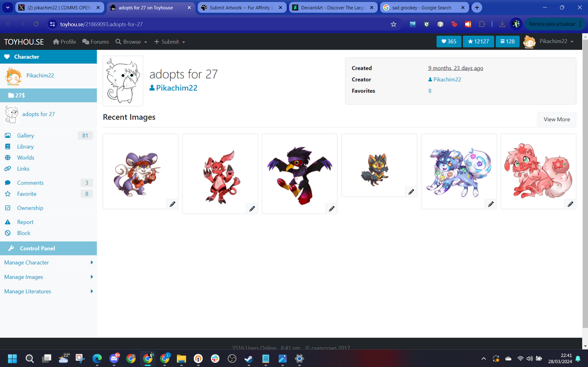Click Pikachim22 user link in the sidebar

coord(40,75)
